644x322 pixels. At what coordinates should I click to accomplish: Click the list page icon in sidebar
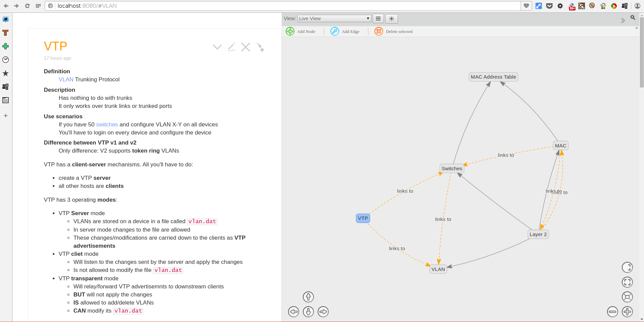tap(6, 100)
